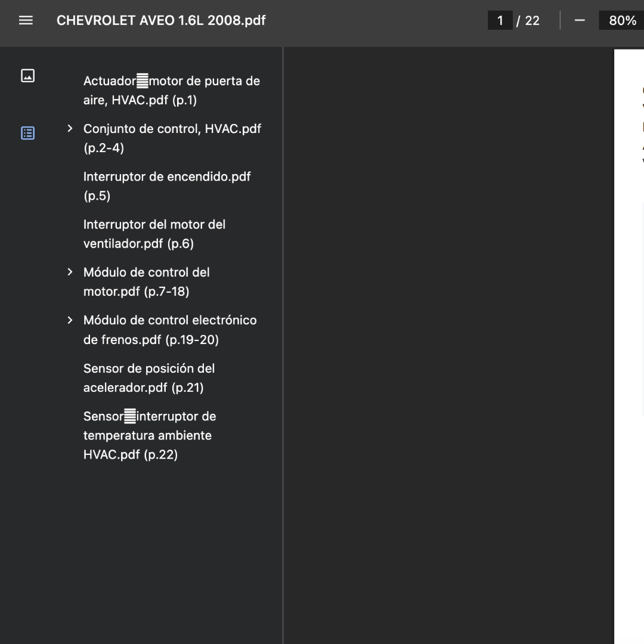Expand Módulo de control del motor.pdf entry
The height and width of the screenshot is (644, 644).
point(70,272)
